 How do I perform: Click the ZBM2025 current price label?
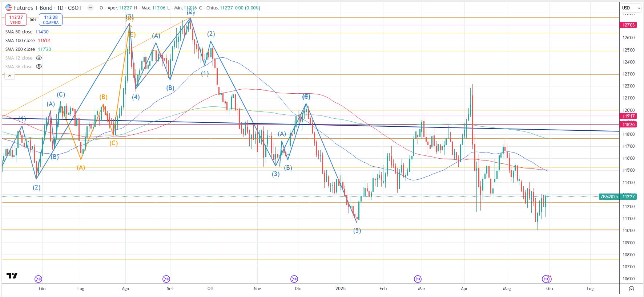tap(617, 197)
